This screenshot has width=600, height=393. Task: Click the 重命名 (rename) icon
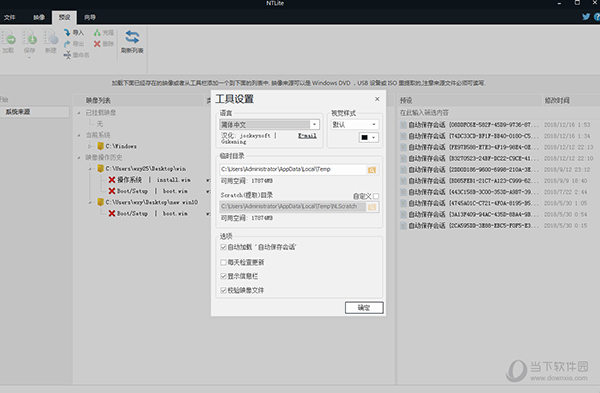coord(67,55)
